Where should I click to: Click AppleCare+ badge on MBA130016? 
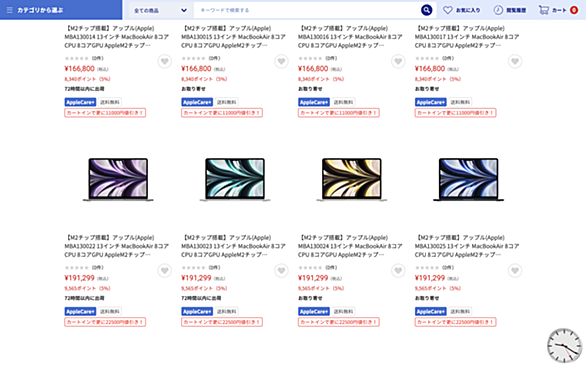314,102
